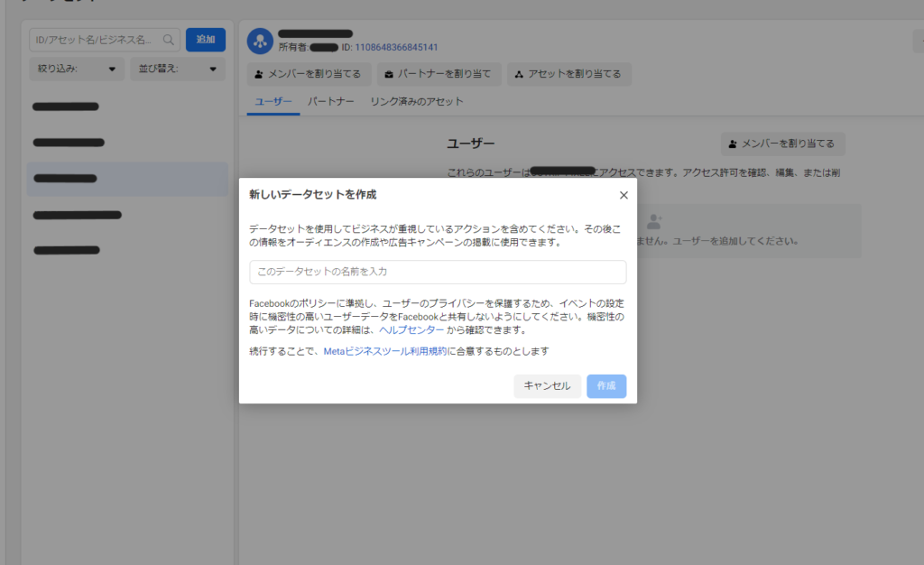The height and width of the screenshot is (565, 924).
Task: Close the new dataset dialog with X
Action: coord(624,195)
